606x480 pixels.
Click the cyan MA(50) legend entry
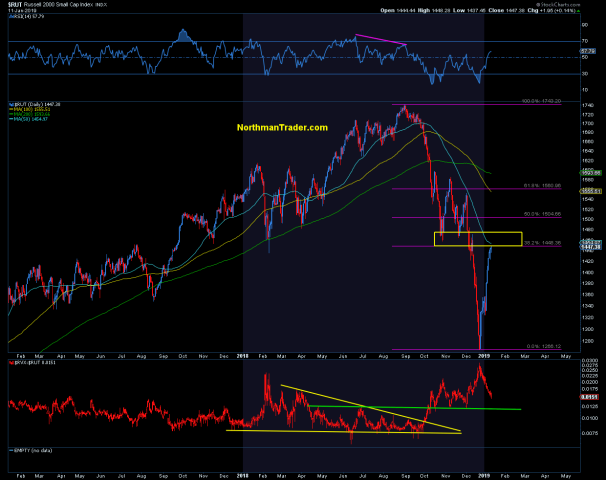click(x=28, y=119)
